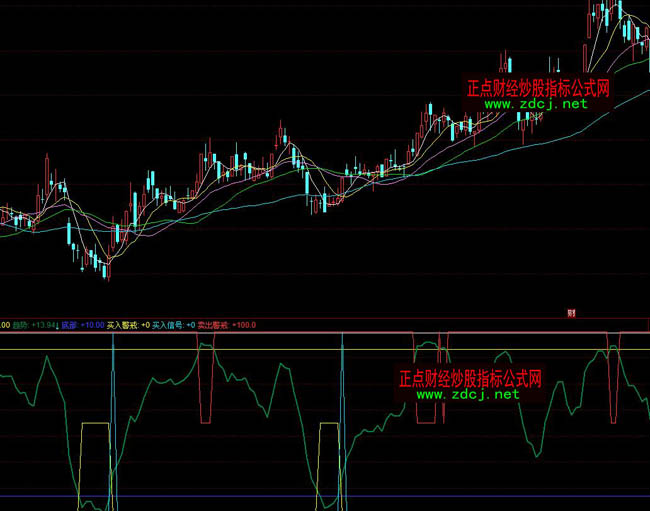Open www.zdcj.net link in upper watermark
This screenshot has height=511, width=650.
click(535, 104)
